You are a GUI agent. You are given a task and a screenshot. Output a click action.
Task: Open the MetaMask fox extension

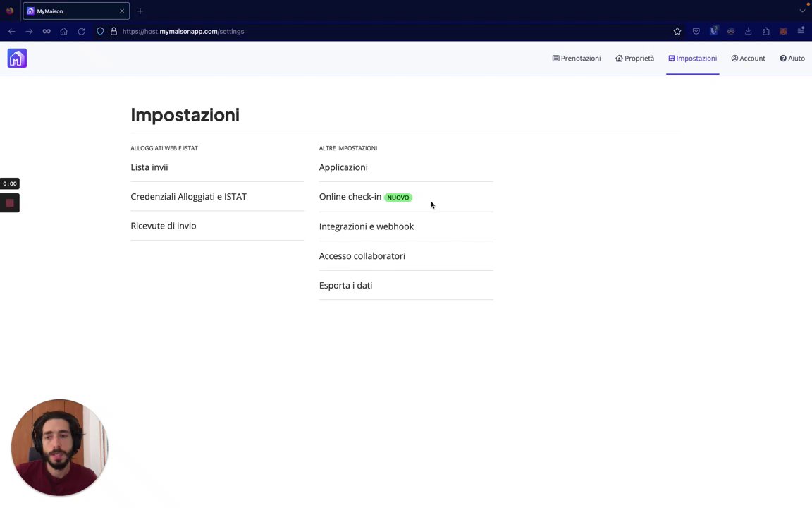(783, 32)
